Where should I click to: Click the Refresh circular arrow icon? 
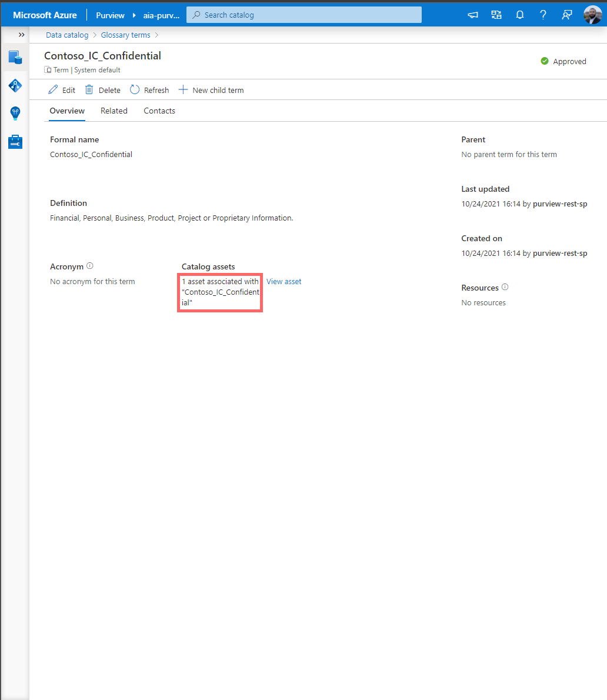[x=135, y=90]
